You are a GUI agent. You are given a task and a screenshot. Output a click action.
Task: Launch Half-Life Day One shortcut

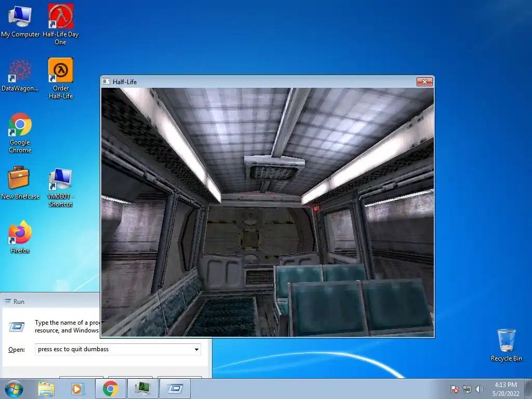(x=60, y=24)
